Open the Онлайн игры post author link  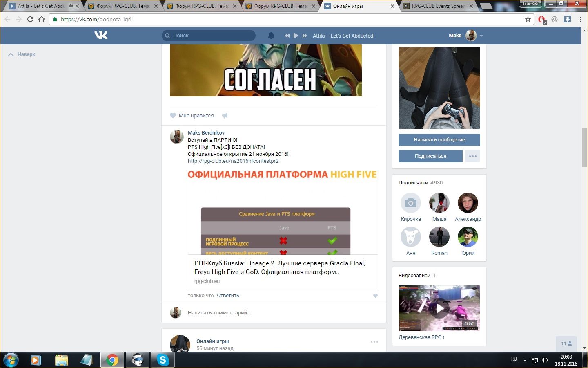pos(213,341)
